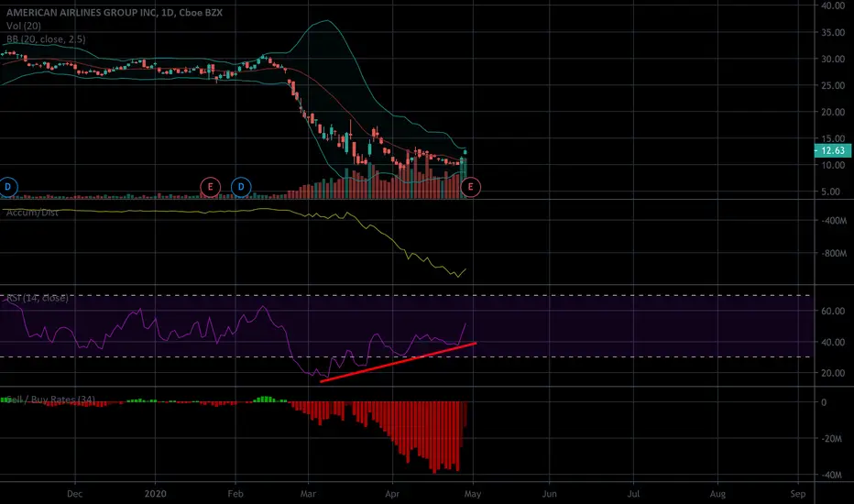
Task: Click the 30.00 price axis label
Action: tap(833, 59)
